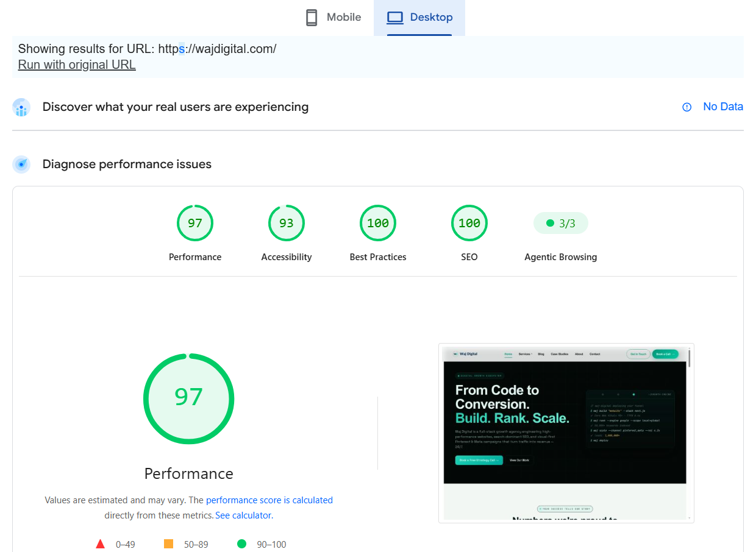Switch to the Mobile tab
Viewport: 756px width, 552px height.
[333, 18]
